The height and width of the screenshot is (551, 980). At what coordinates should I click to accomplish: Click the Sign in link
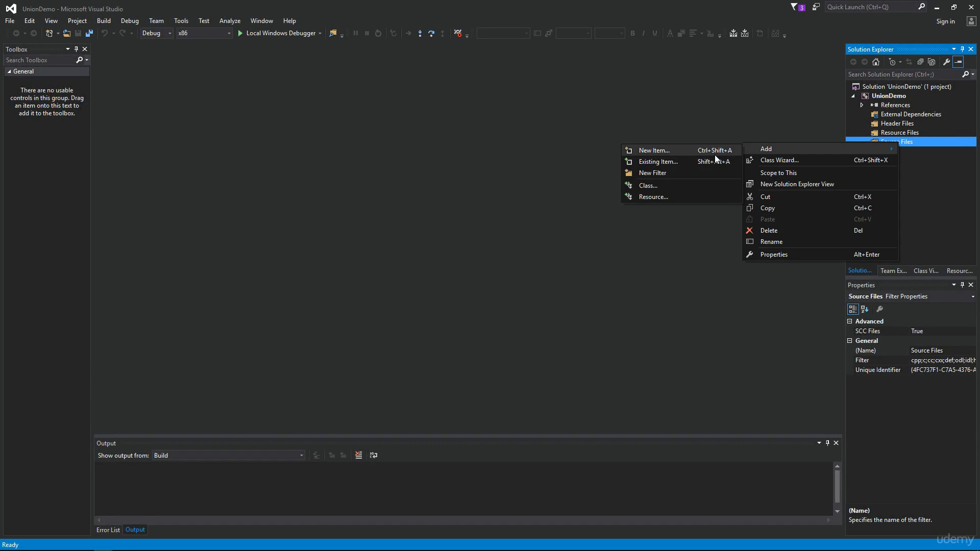coord(945,21)
